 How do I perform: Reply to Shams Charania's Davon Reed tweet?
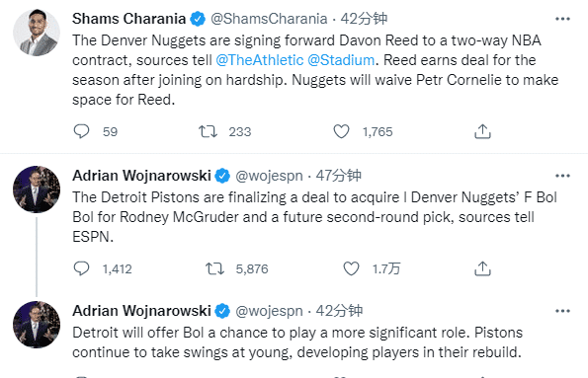[81, 131]
